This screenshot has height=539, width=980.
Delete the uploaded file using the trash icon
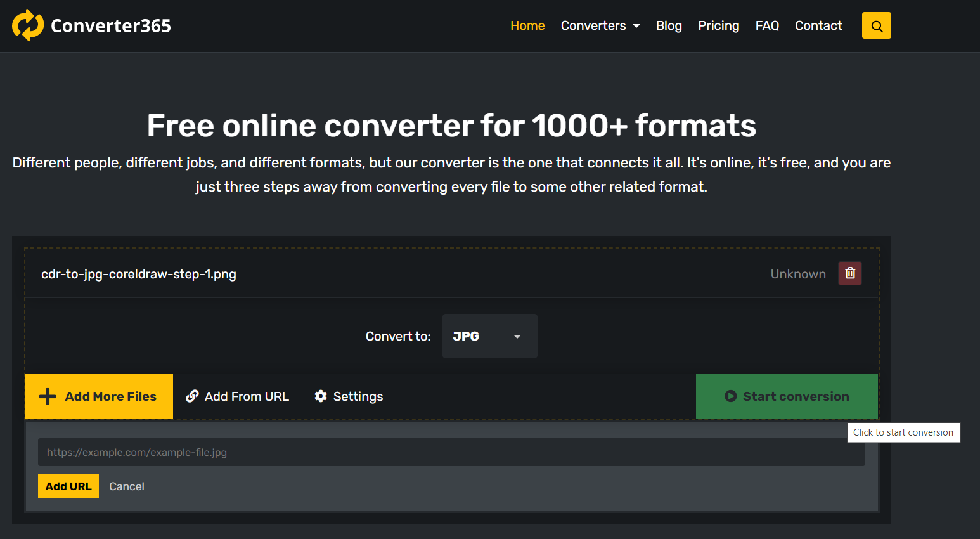pos(849,273)
